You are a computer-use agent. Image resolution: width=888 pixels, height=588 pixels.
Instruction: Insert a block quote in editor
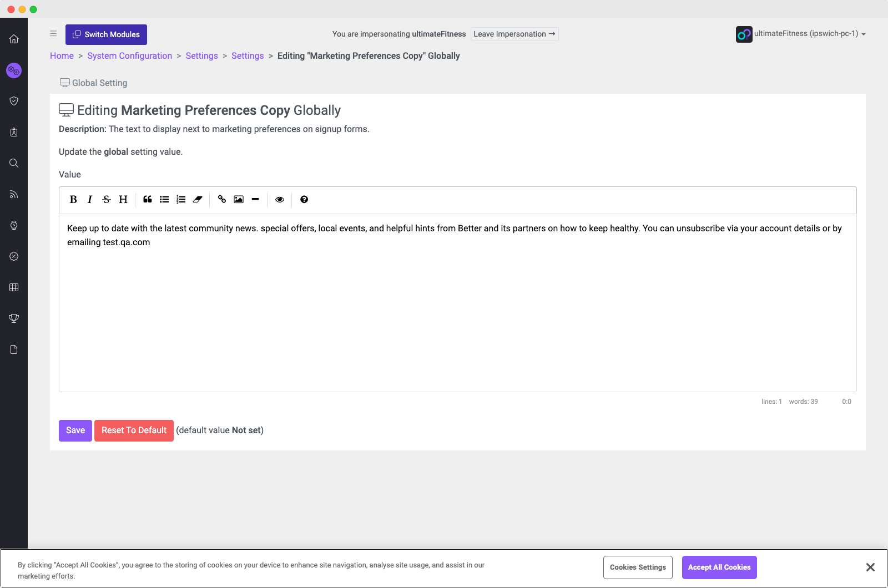click(148, 200)
